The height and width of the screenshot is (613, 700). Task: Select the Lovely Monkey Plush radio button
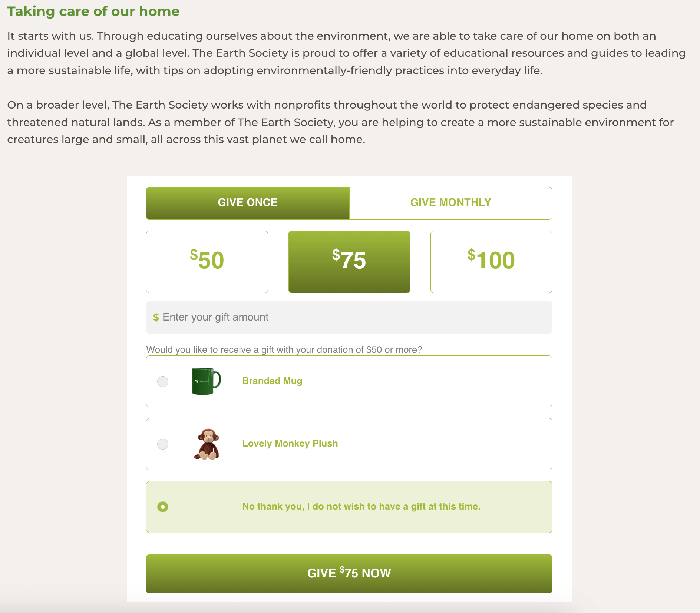point(163,444)
